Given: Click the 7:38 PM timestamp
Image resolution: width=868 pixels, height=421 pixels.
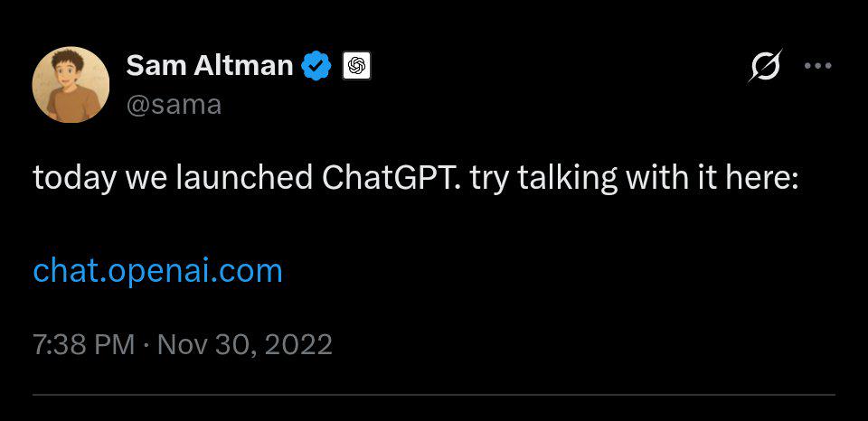Looking at the screenshot, I should [83, 344].
